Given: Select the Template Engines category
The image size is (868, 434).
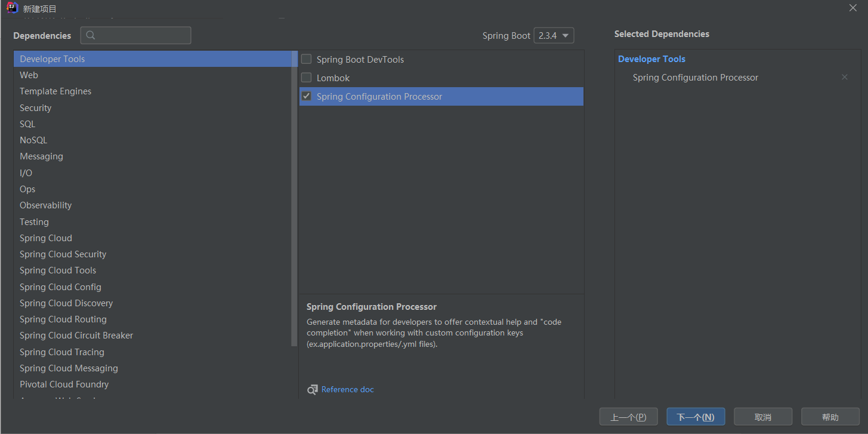Looking at the screenshot, I should [153, 91].
